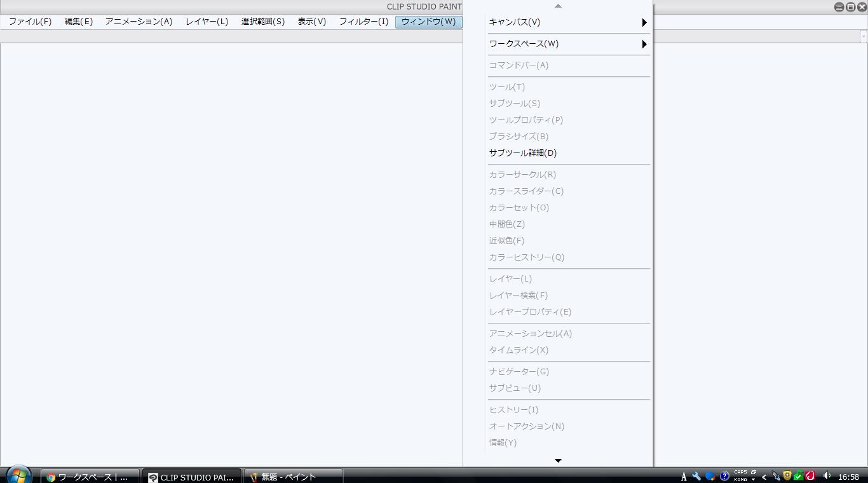The image size is (868, 483).
Task: Click the CLIP STUDIO PAINT taskbar button
Action: point(192,477)
